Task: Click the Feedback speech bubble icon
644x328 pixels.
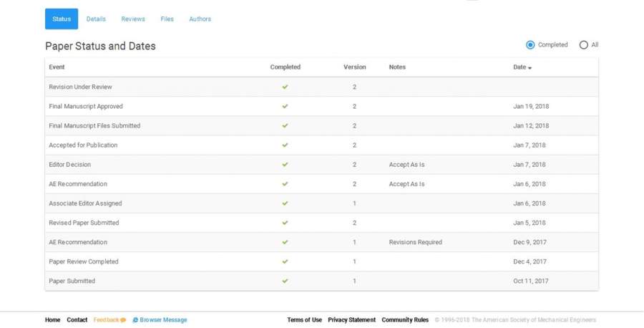Action: (x=123, y=320)
